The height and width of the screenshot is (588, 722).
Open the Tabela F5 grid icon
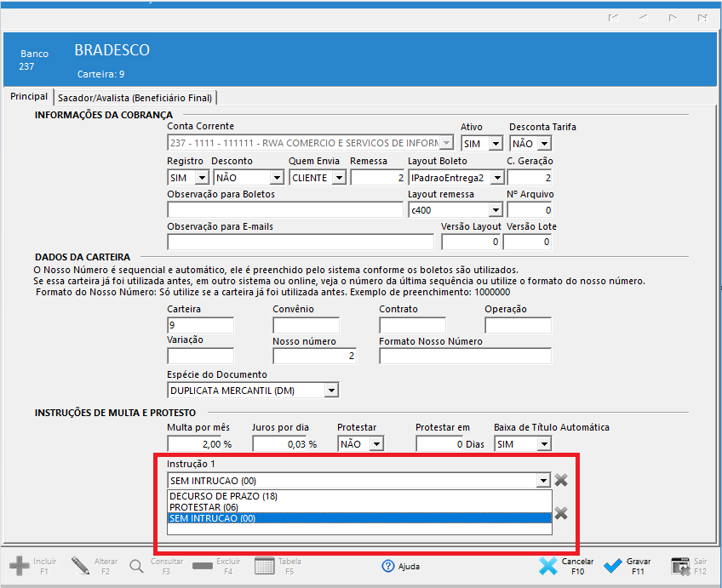point(264,566)
